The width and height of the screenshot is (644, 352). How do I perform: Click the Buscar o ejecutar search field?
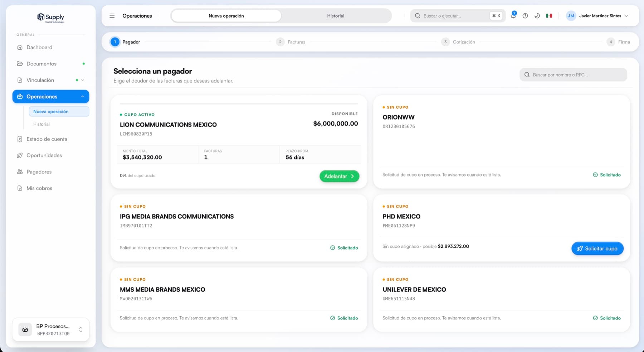coord(458,16)
